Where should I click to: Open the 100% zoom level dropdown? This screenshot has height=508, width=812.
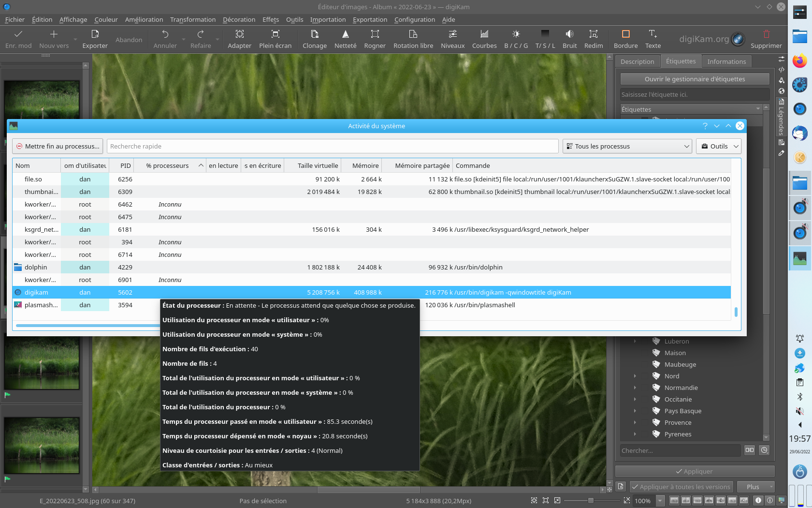point(660,501)
